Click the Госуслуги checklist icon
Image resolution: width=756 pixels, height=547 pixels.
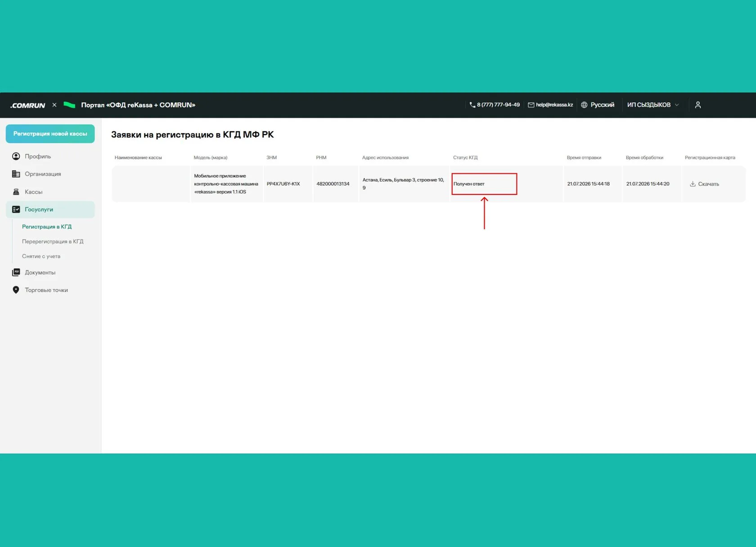point(16,209)
